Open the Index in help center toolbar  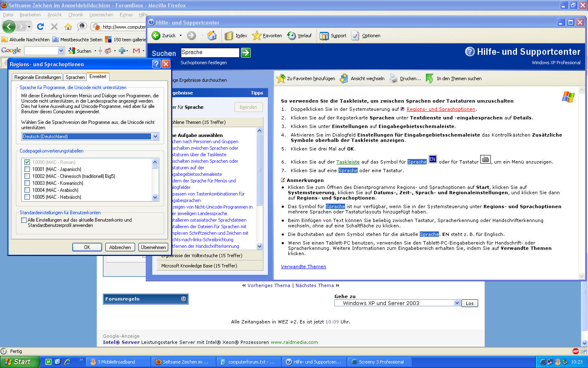tap(236, 36)
